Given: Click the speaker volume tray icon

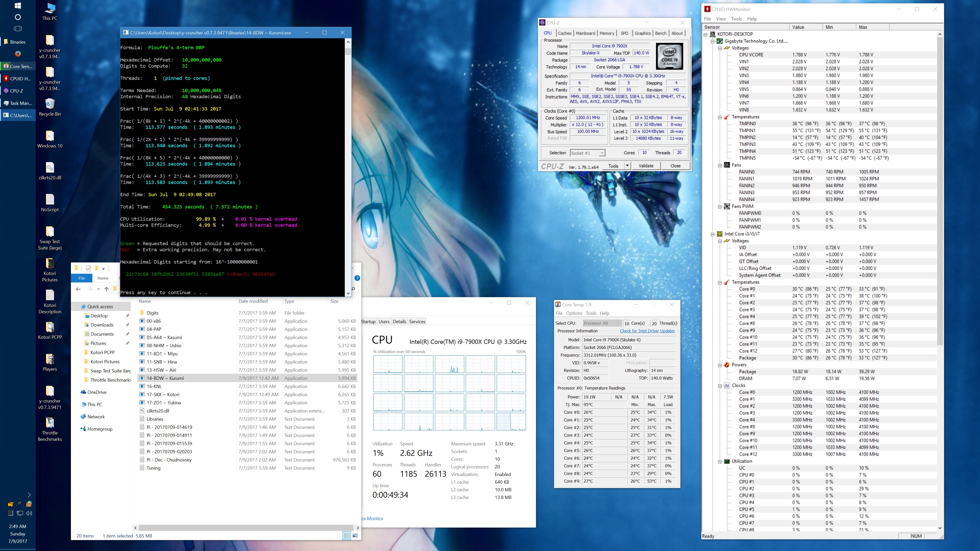Looking at the screenshot, I should [29, 513].
